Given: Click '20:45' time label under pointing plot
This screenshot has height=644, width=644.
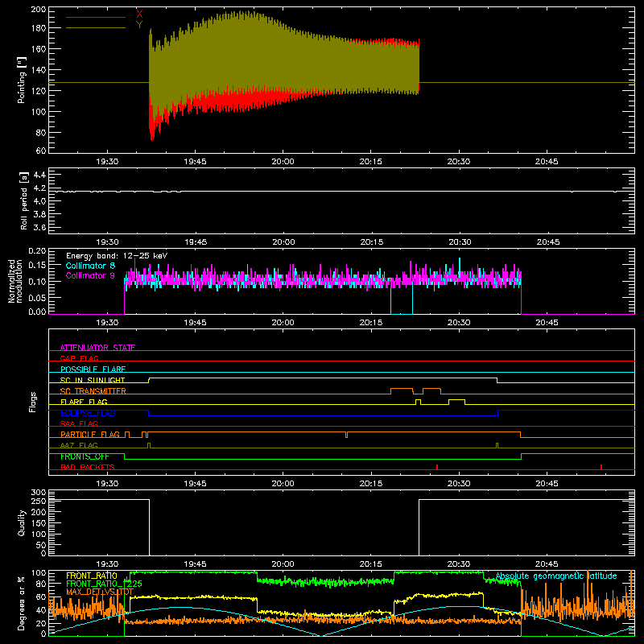Looking at the screenshot, I should pos(547,162).
